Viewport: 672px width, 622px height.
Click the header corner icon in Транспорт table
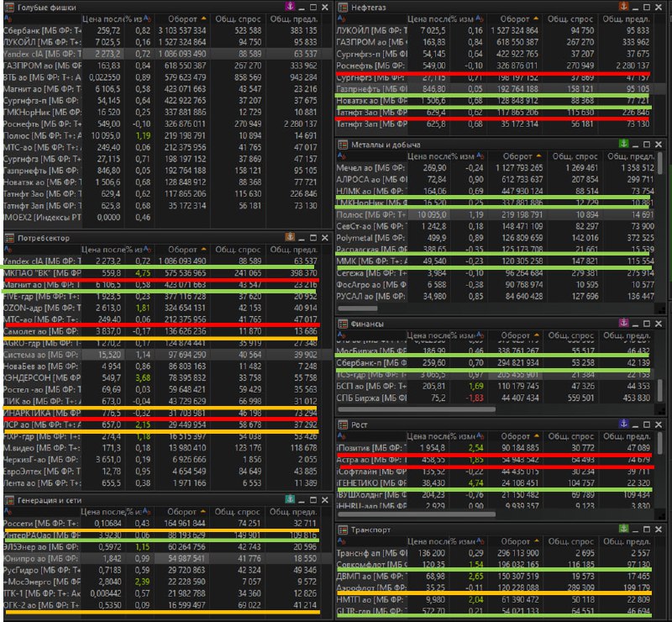341,541
